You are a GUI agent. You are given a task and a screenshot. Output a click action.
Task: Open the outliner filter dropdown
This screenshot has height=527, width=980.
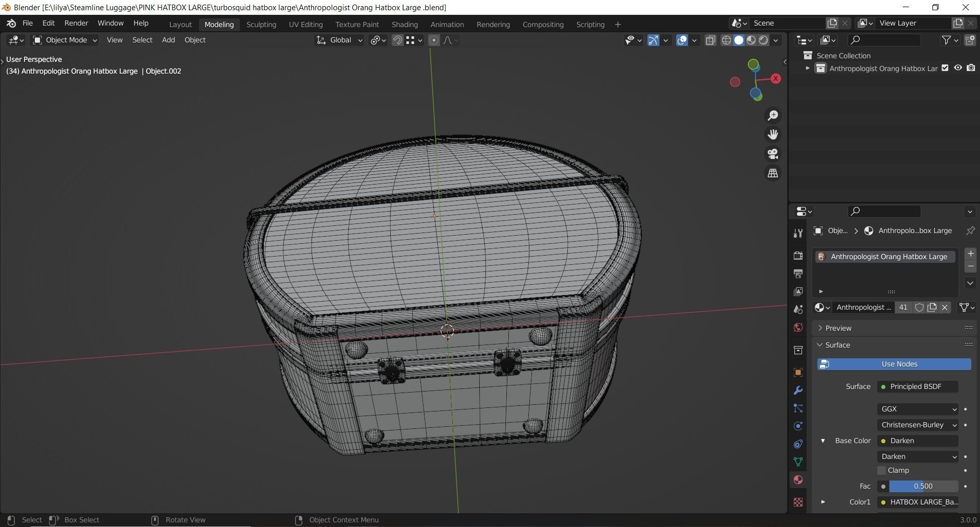[950, 40]
